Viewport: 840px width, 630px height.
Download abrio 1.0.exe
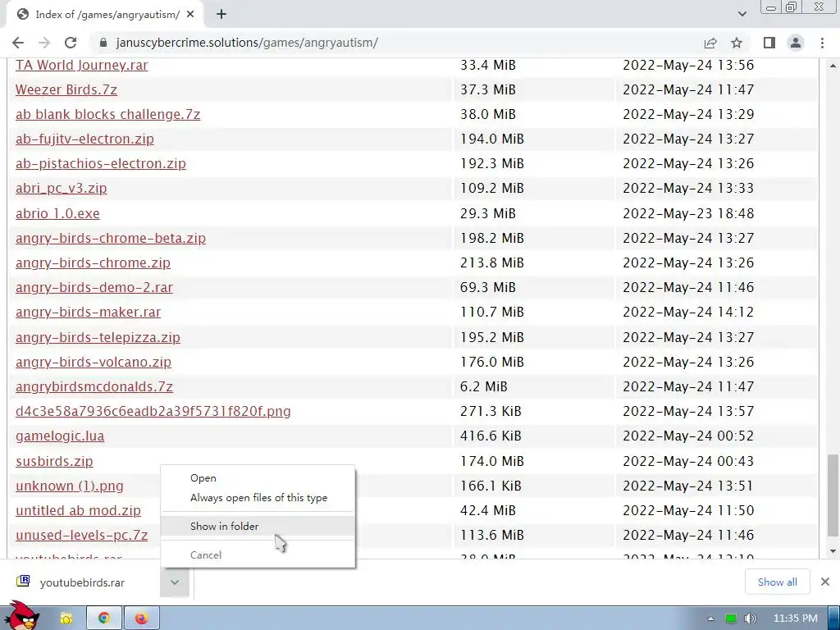coord(57,213)
